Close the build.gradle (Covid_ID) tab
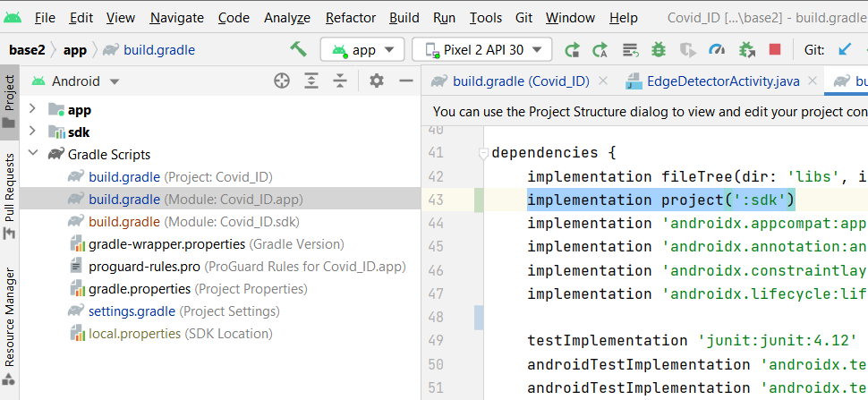The width and height of the screenshot is (868, 400). pyautogui.click(x=603, y=81)
